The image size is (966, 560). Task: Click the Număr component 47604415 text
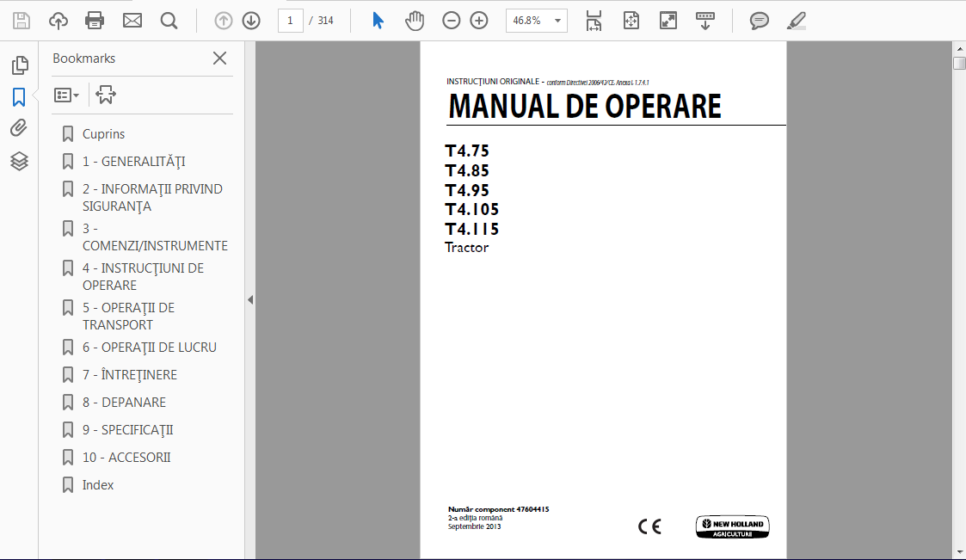coord(498,509)
